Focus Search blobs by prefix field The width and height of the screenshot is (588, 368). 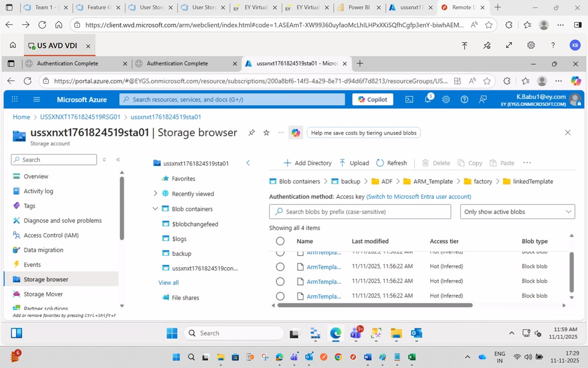tap(360, 212)
